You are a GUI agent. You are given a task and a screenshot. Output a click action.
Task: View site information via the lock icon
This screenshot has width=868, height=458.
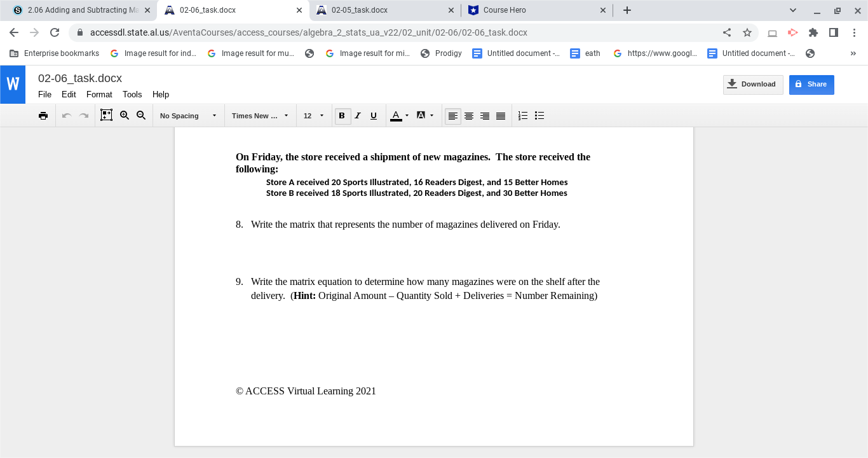pyautogui.click(x=80, y=32)
